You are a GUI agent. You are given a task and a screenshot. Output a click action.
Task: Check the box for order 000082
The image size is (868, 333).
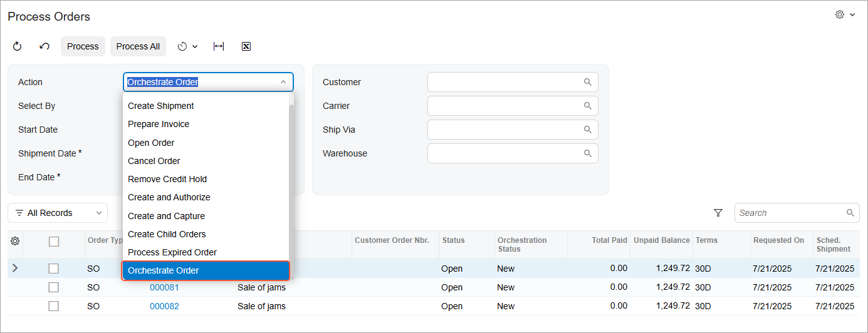point(54,306)
